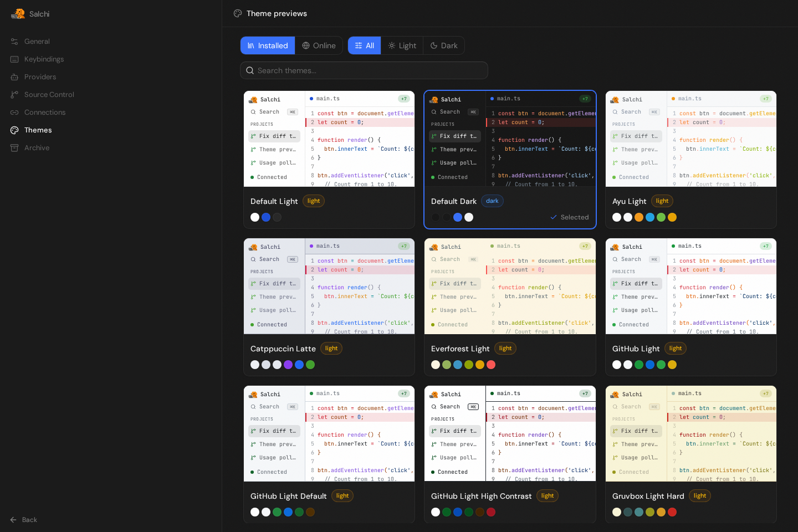Screen dimensions: 798x532
Task: Click the dark badge on Default Dark
Action: coord(492,201)
